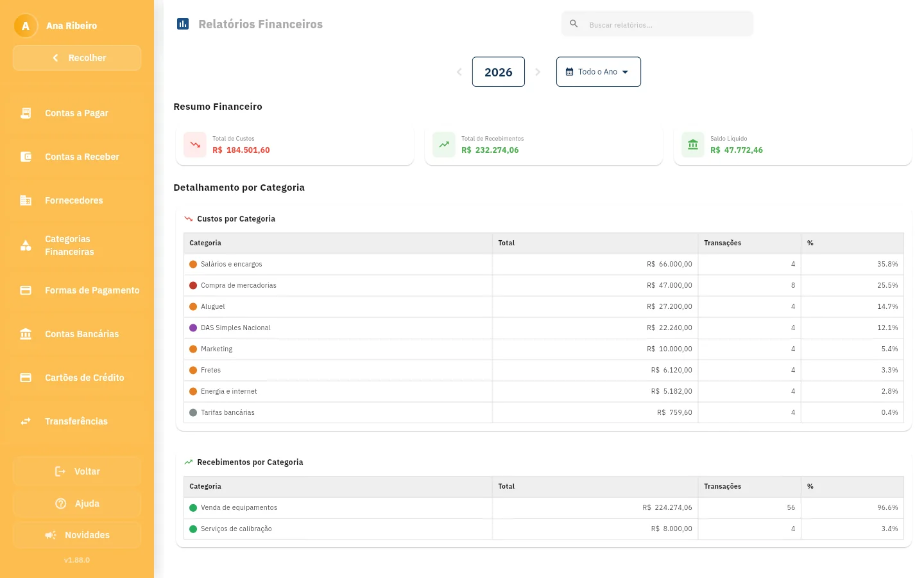Collapse the sidebar with Recolher button
Image resolution: width=924 pixels, height=578 pixels.
[x=77, y=58]
